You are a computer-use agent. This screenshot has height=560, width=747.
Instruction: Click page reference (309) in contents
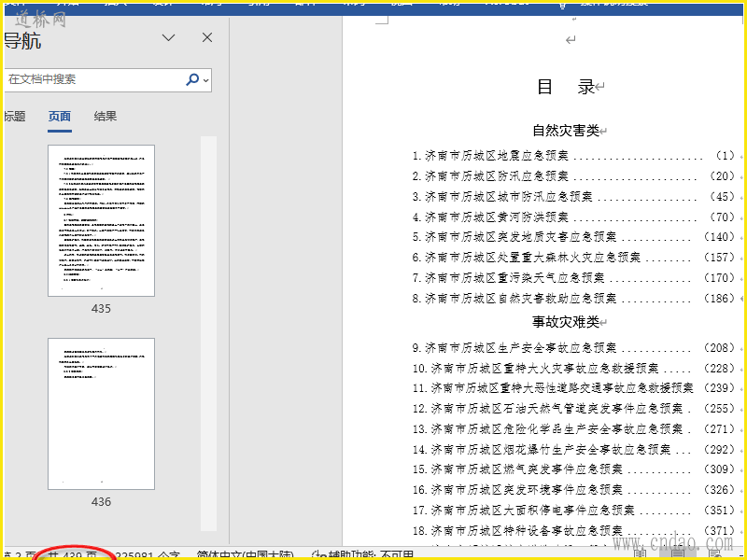pyautogui.click(x=720, y=469)
